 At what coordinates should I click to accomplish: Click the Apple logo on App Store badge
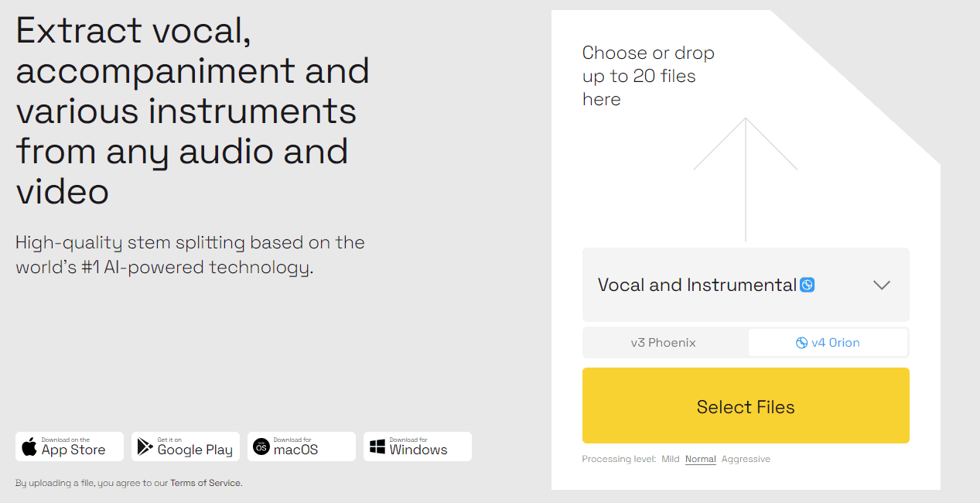[x=29, y=447]
